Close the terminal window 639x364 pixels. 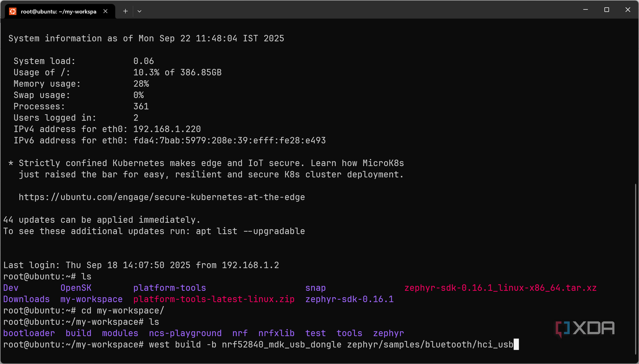pos(628,10)
